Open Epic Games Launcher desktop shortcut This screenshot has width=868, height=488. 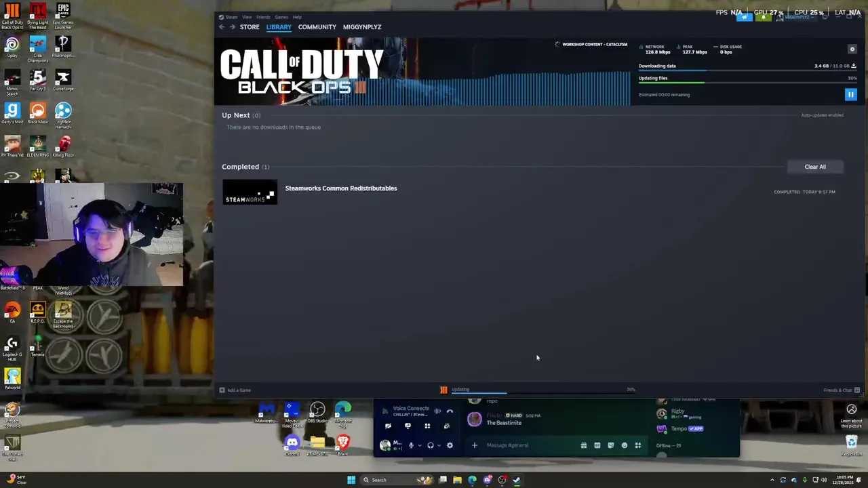pos(63,16)
